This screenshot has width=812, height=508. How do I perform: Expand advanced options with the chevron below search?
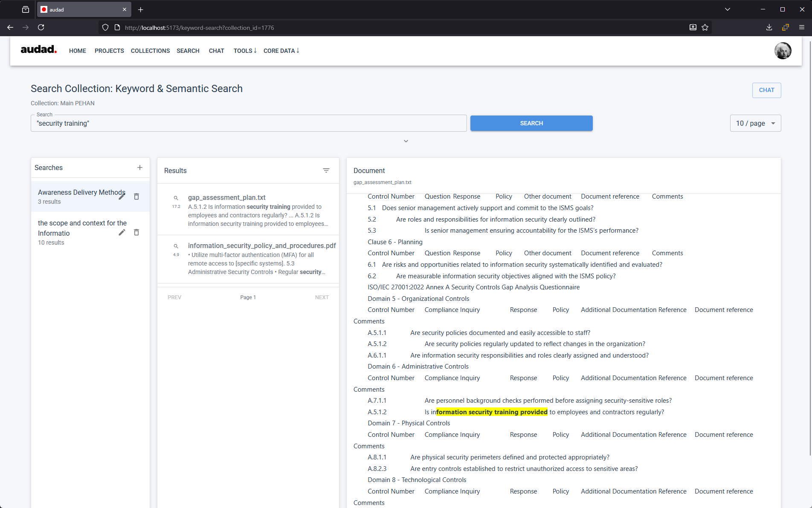pyautogui.click(x=406, y=141)
